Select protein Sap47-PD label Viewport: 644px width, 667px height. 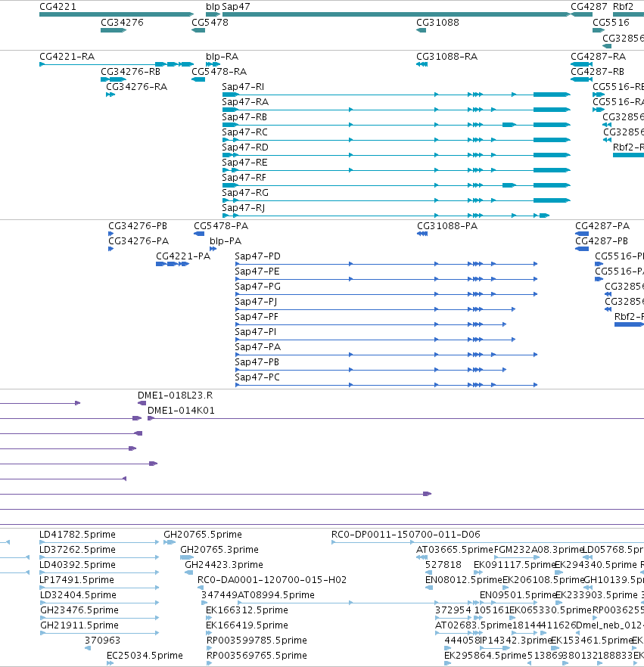point(257,256)
